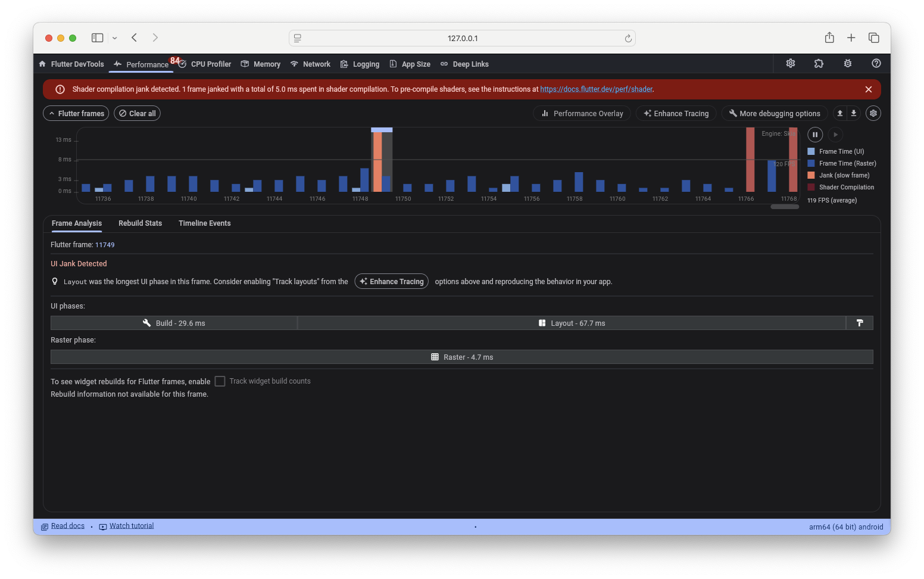924x579 pixels.
Task: Click the Clear all button
Action: pos(138,113)
